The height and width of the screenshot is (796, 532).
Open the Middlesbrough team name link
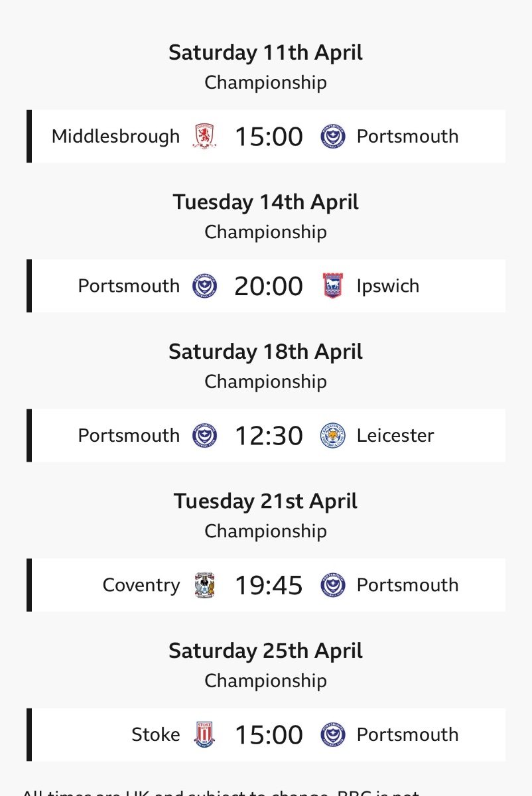coord(115,137)
